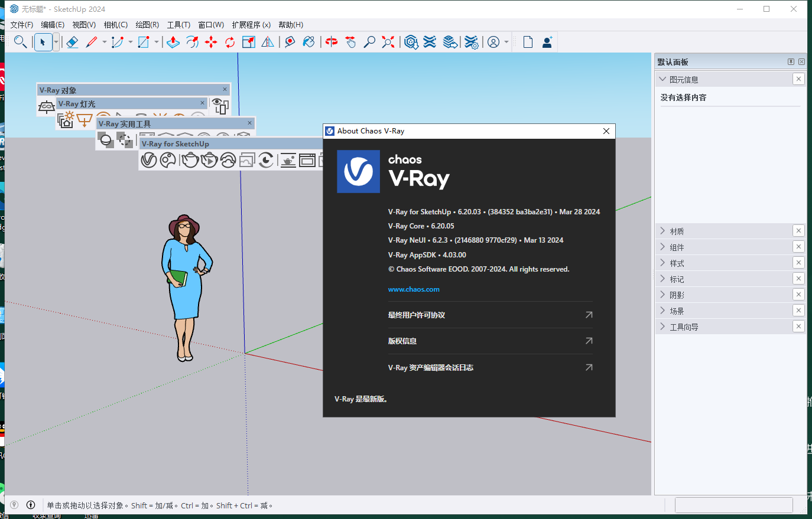Open V-Ray 资产编辑器会话日志 link
Image resolution: width=812 pixels, height=519 pixels.
[x=490, y=367]
